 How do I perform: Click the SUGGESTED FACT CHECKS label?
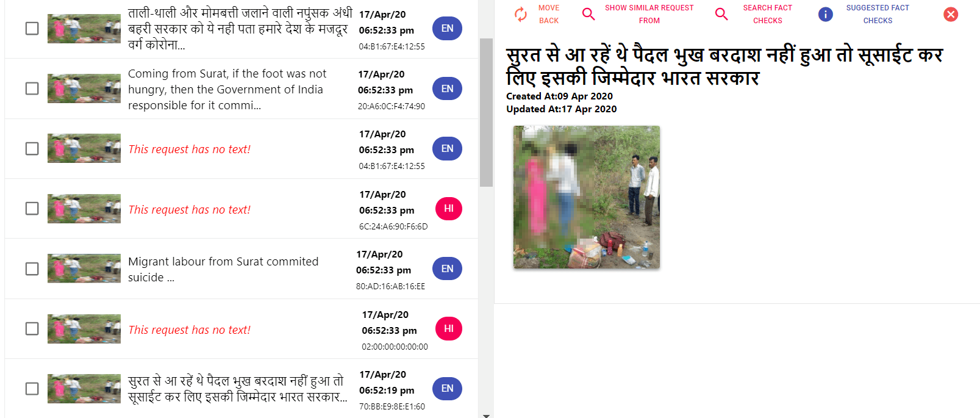(878, 14)
